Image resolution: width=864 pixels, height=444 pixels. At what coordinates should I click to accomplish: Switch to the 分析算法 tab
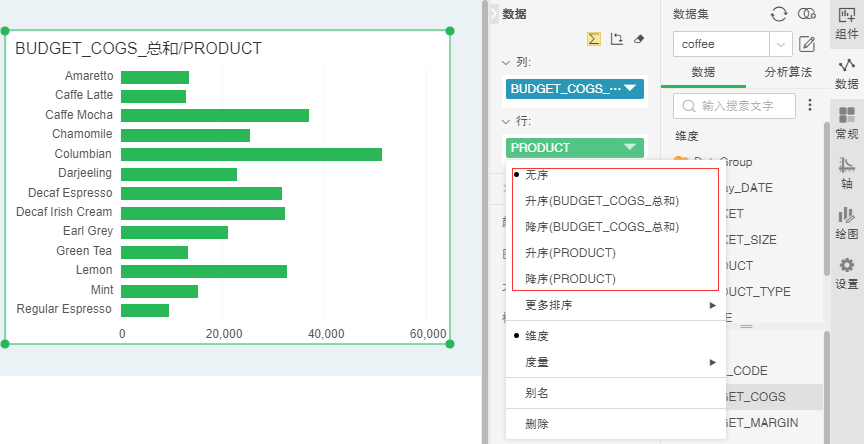[788, 73]
